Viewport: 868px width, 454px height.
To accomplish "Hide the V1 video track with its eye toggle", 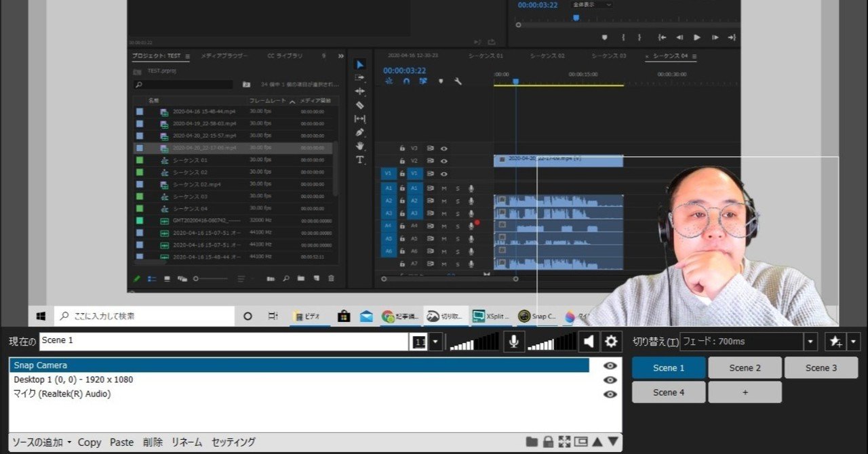I will pos(444,173).
